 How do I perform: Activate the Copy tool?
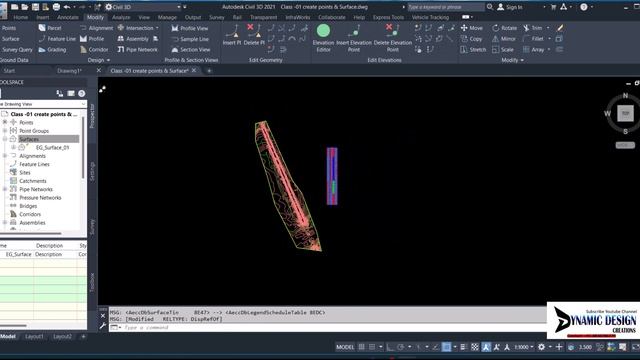(x=471, y=39)
